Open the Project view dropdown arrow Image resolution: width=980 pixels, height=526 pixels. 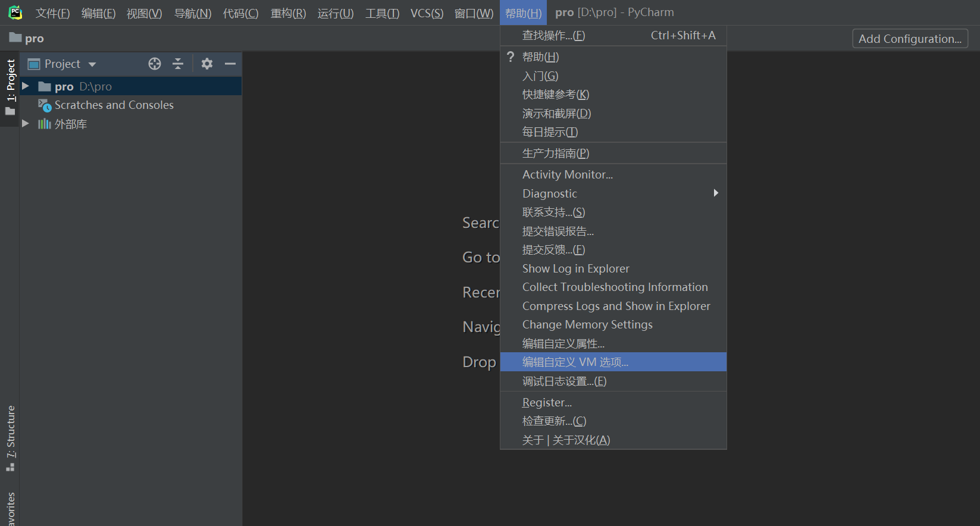coord(92,64)
